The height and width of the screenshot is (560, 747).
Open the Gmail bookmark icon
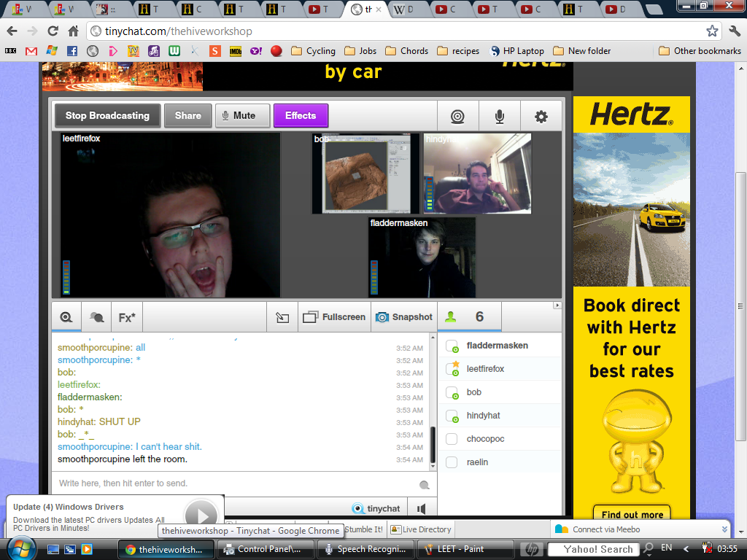point(31,51)
